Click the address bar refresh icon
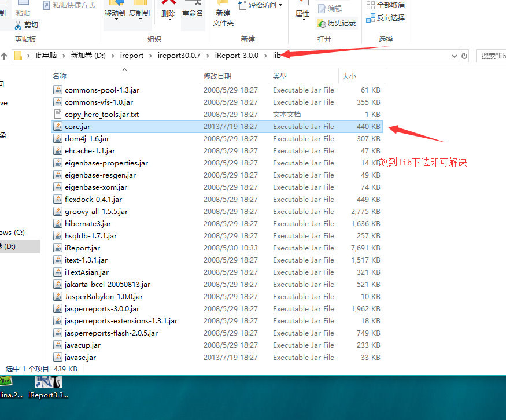The height and width of the screenshot is (420, 506). point(464,56)
